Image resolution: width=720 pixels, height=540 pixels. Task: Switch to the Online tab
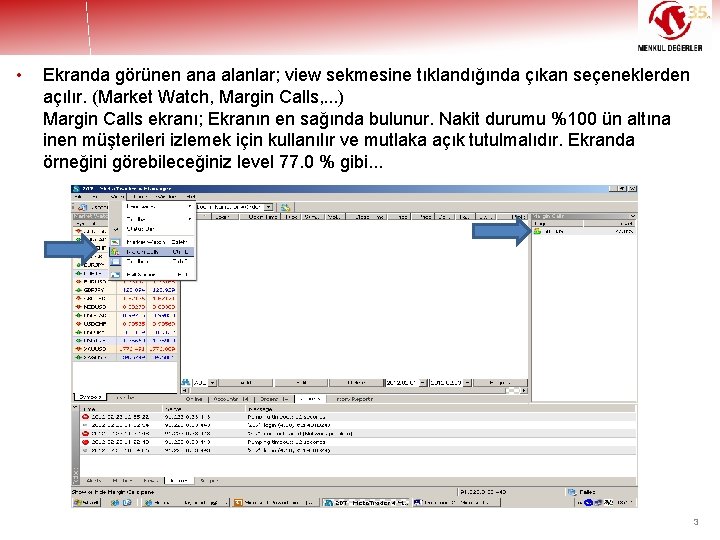coord(194,399)
